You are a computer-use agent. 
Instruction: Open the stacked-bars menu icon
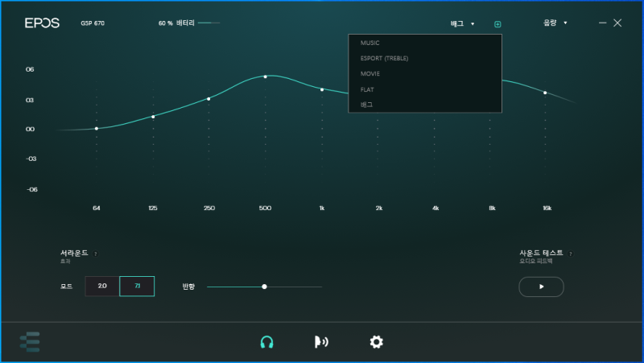(x=30, y=341)
